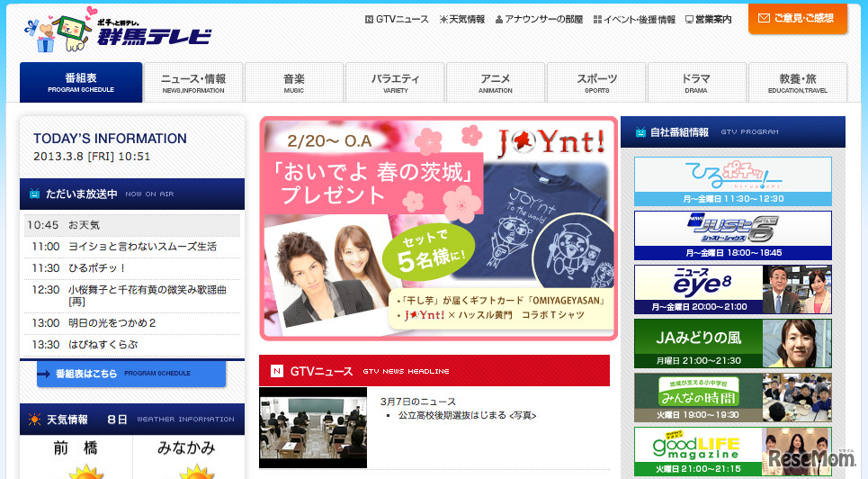Select the 11:30 ひるポチッ! schedule row
This screenshot has height=479, width=868.
point(131,268)
